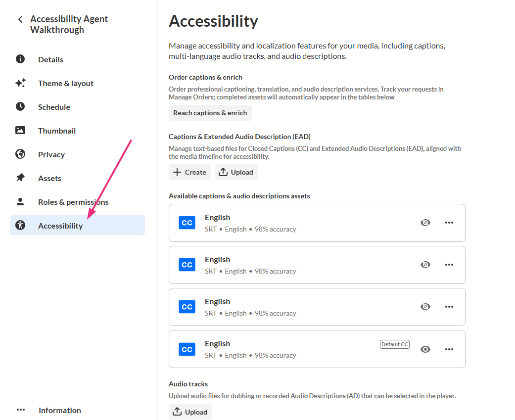Click the Thumbnail image icon
The image size is (515, 420).
(20, 131)
